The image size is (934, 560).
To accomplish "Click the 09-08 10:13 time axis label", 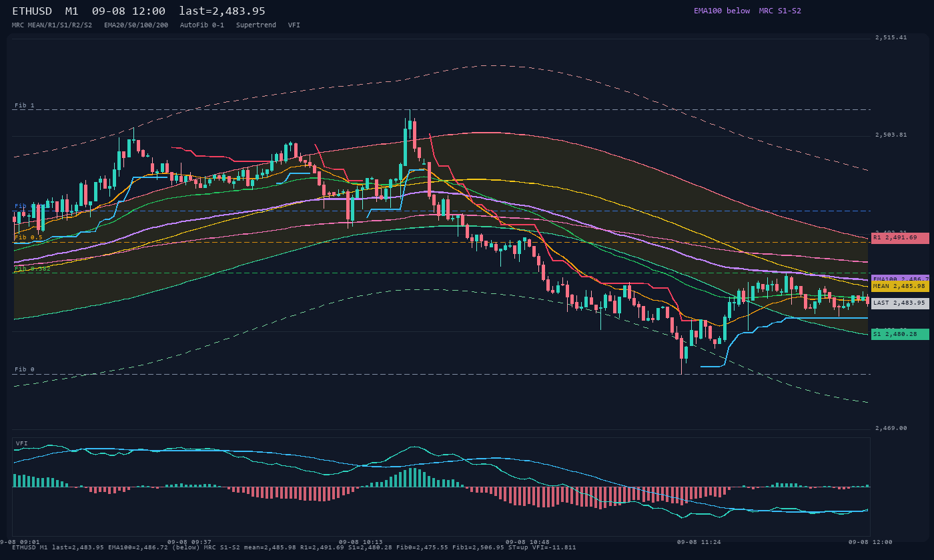I will (361, 542).
